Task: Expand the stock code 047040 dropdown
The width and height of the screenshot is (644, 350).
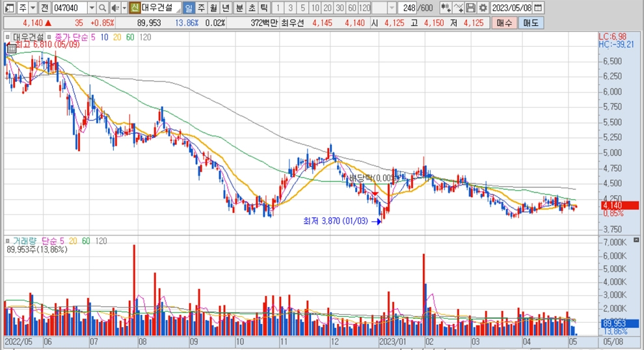Action: [x=91, y=8]
